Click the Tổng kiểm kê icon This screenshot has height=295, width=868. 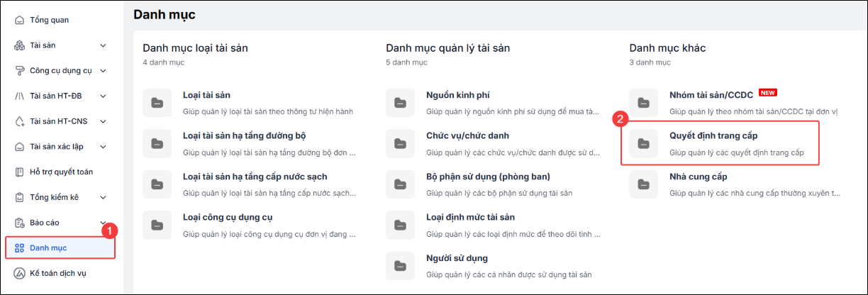pyautogui.click(x=19, y=197)
